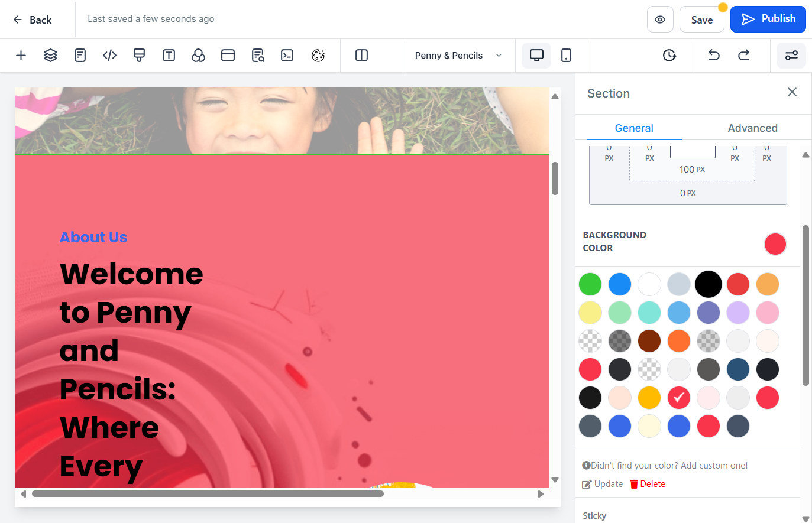Image resolution: width=812 pixels, height=523 pixels.
Task: Undo the last change
Action: click(x=714, y=56)
